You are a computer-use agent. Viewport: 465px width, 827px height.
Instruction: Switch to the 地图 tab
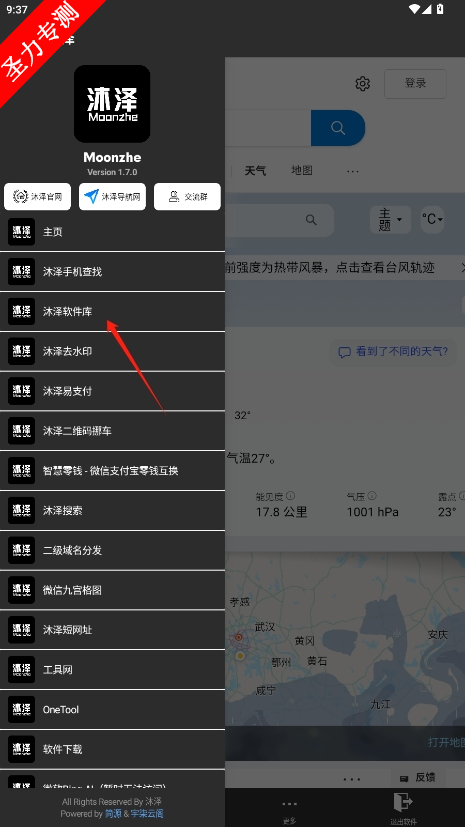coord(302,170)
